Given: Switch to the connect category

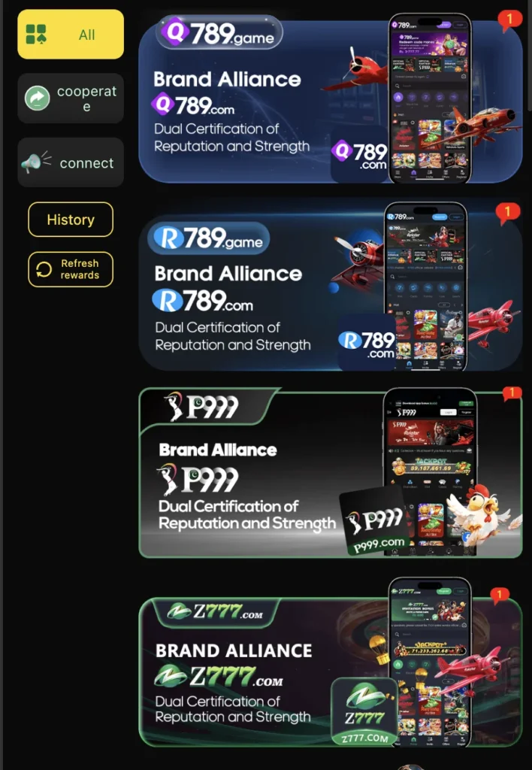Looking at the screenshot, I should click(71, 162).
